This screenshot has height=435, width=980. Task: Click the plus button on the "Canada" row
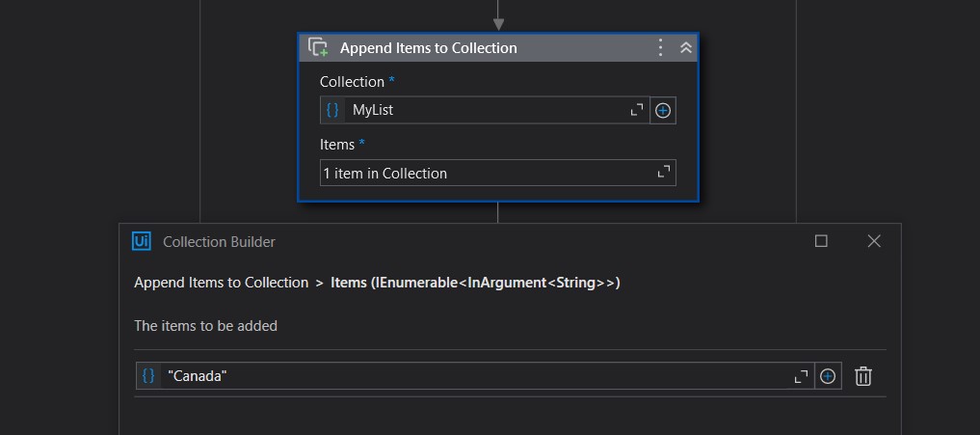[x=828, y=376]
